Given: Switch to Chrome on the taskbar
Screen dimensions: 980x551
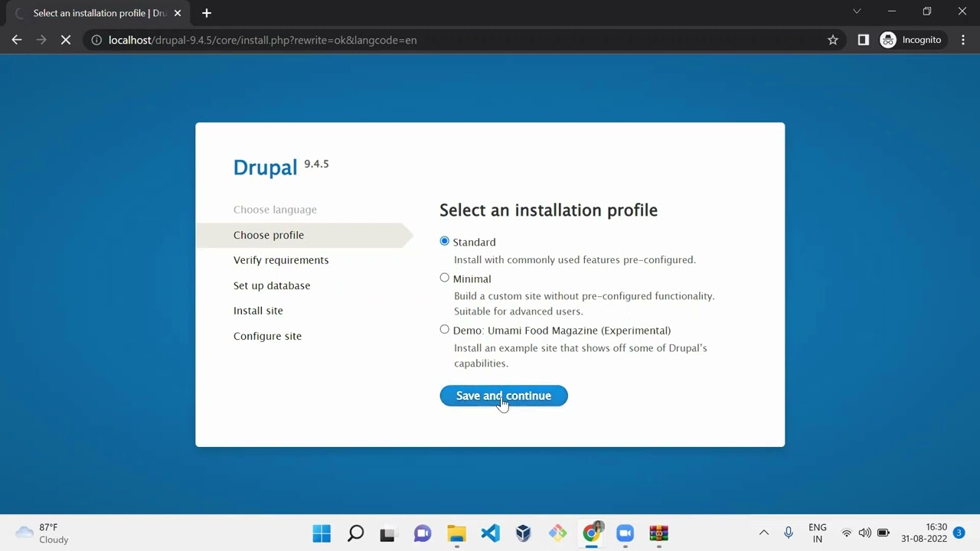Looking at the screenshot, I should click(591, 533).
